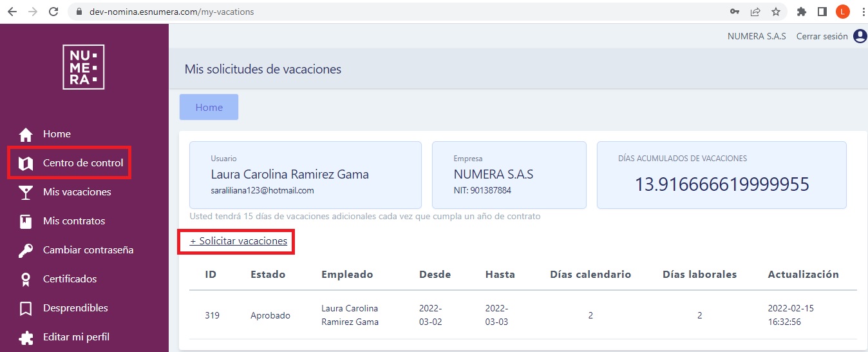Click accumulated days value 13.916666619999955
The height and width of the screenshot is (352, 868).
tap(722, 184)
